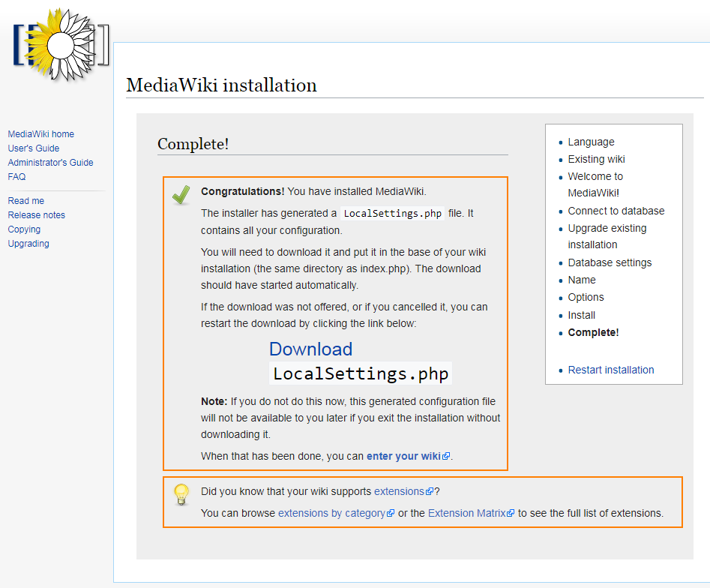
Task: Click the Existing wiki step
Action: (x=596, y=160)
